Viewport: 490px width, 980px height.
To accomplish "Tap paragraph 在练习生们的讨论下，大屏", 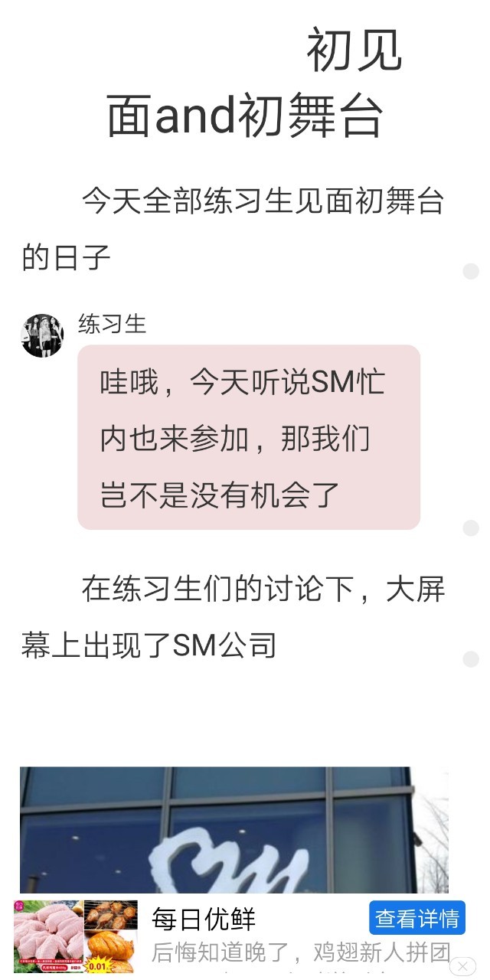I will [263, 590].
